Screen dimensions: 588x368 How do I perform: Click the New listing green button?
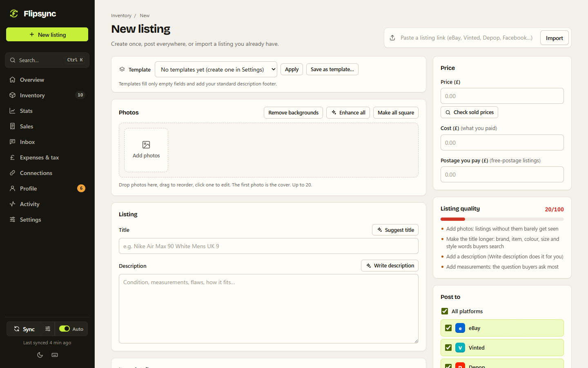point(47,34)
